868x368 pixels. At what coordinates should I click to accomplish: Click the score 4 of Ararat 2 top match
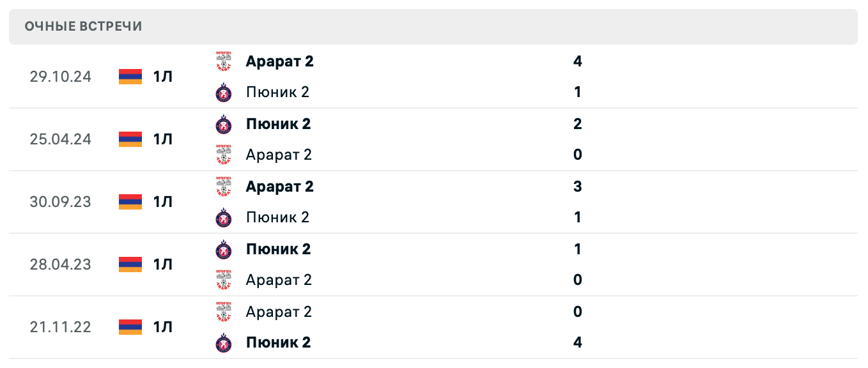click(x=577, y=61)
